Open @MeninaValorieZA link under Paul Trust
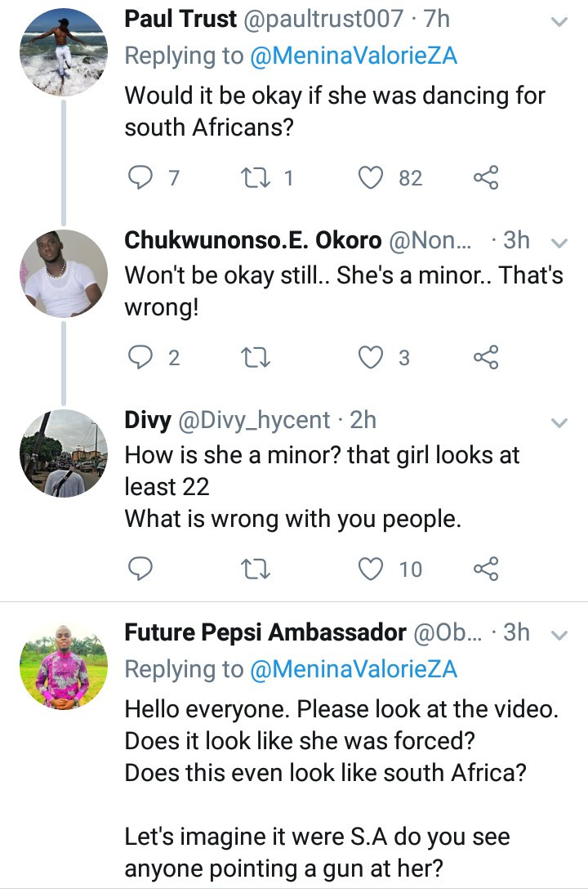Image resolution: width=588 pixels, height=893 pixels. coord(352,56)
